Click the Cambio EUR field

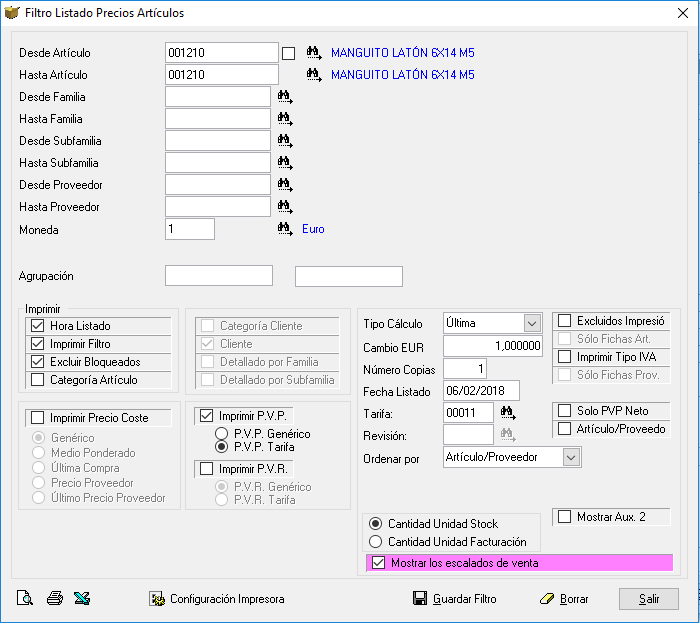[x=493, y=346]
